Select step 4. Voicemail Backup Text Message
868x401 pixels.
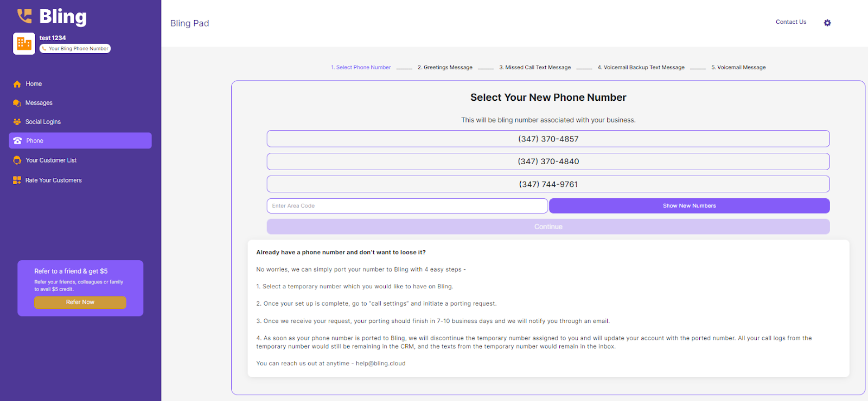[641, 68]
